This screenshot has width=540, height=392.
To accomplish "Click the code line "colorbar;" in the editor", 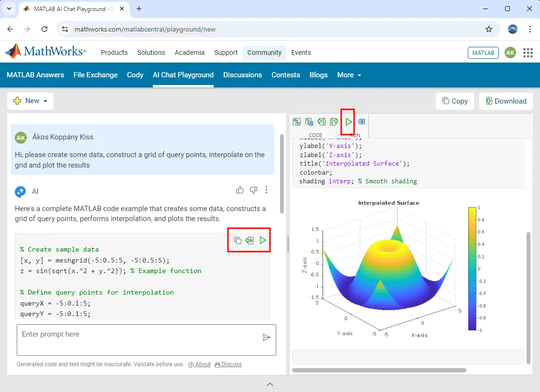I will click(316, 172).
